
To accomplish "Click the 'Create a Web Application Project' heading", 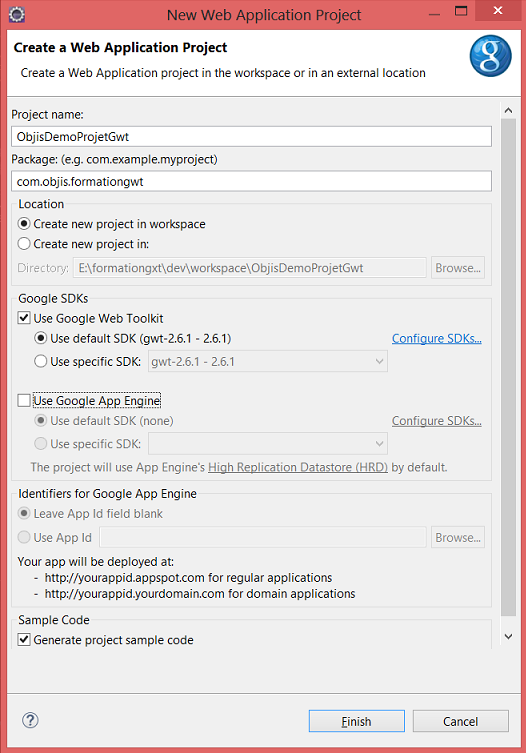I will point(120,48).
